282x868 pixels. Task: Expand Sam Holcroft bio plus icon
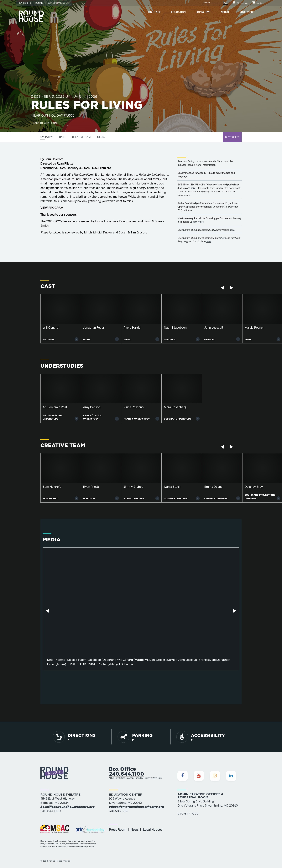[77, 498]
